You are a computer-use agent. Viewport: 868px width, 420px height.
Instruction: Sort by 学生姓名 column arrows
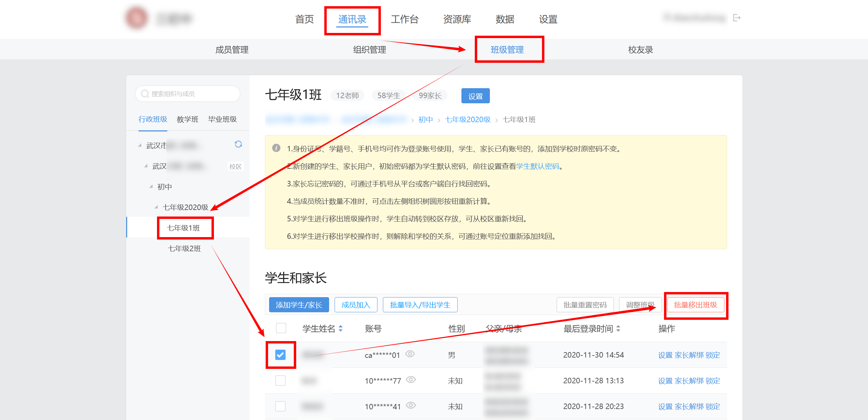pyautogui.click(x=340, y=328)
